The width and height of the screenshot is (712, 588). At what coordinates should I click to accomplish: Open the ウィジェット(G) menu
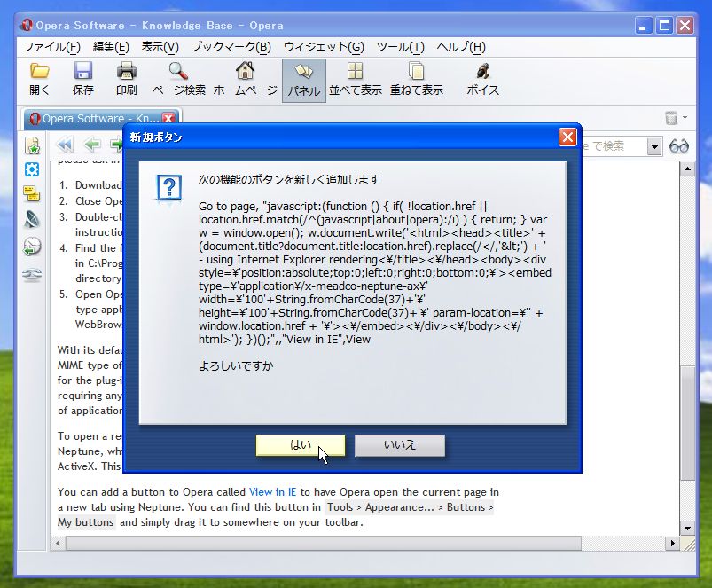324,47
